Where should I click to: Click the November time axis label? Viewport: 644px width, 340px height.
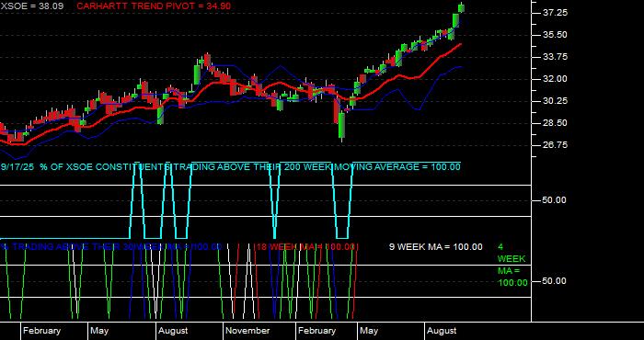247,331
